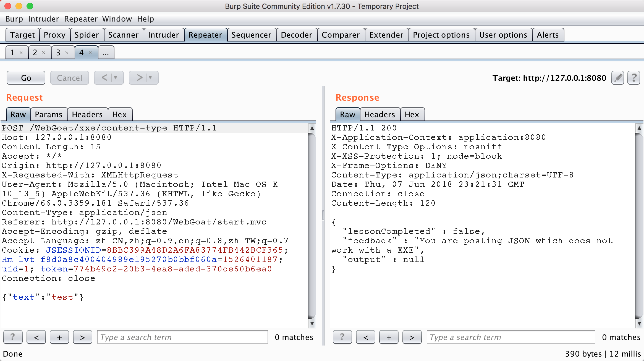Switch to the Sequencer tab
The image size is (644, 361).
click(252, 35)
